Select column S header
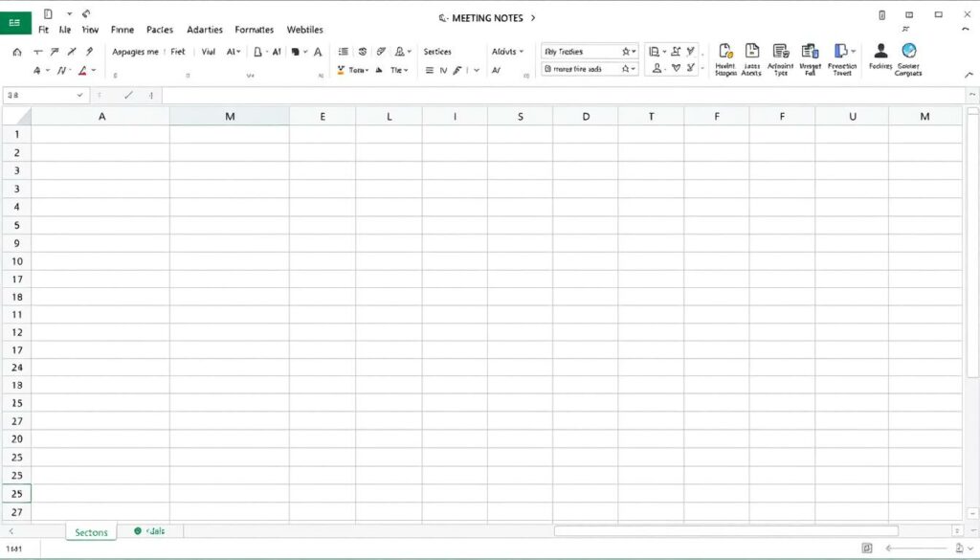The height and width of the screenshot is (560, 980). tap(520, 116)
